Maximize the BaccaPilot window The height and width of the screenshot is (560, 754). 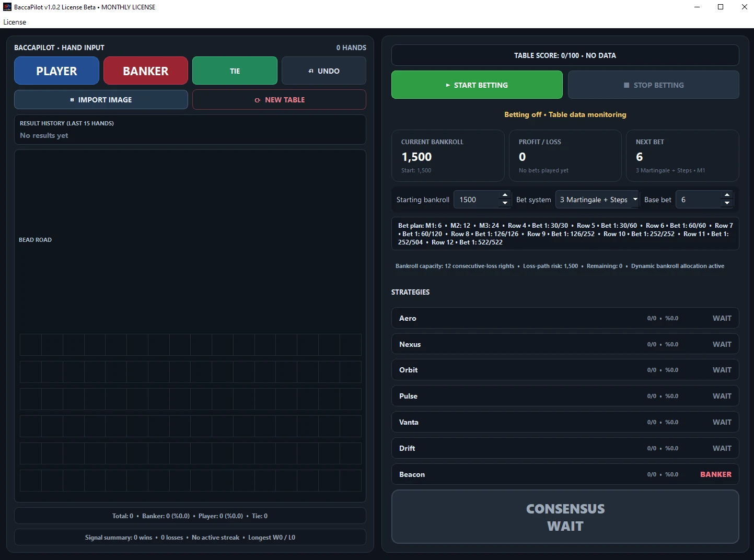721,7
